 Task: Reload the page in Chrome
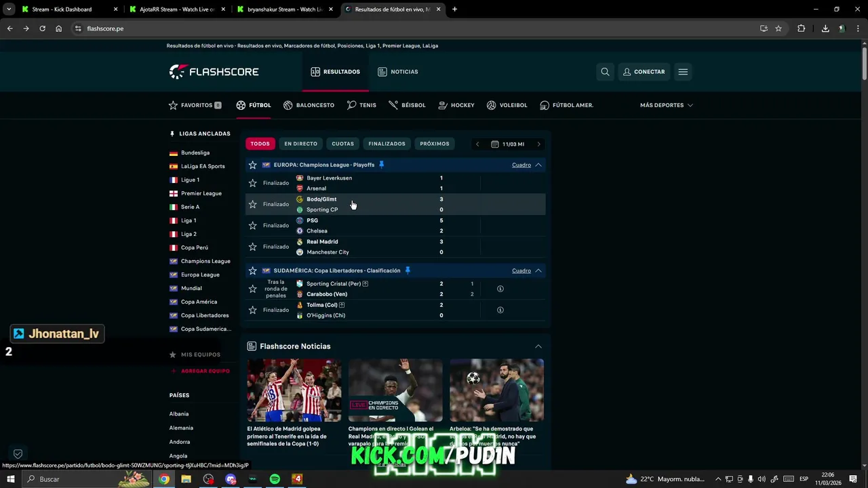pos(42,28)
